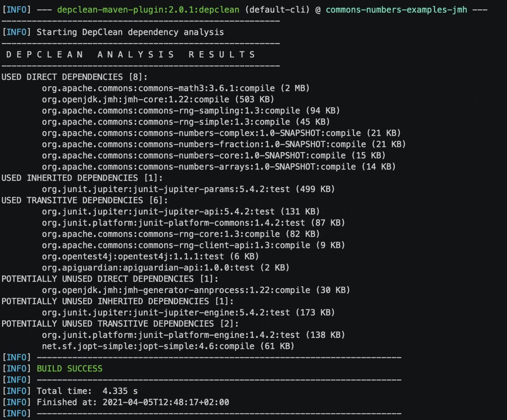This screenshot has height=420, width=507.
Task: Select the commons-rng-simple:1.3 line
Action: [x=186, y=122]
